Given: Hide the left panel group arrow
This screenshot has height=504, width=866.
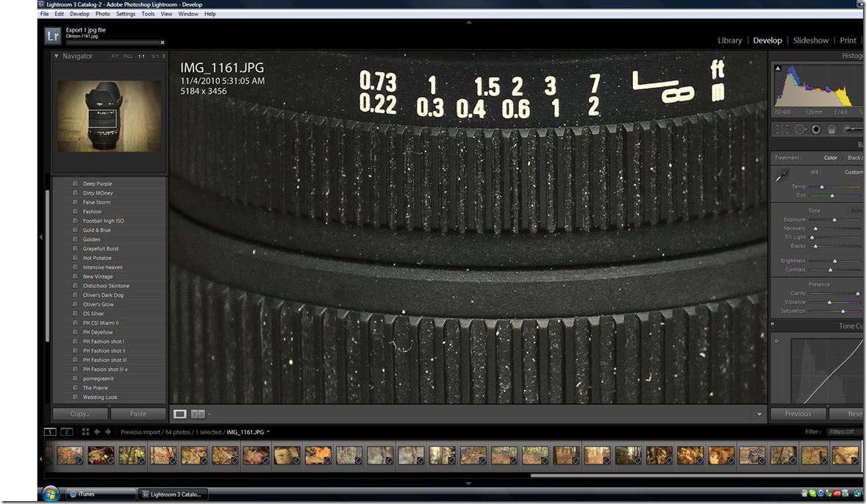Looking at the screenshot, I should tap(40, 237).
